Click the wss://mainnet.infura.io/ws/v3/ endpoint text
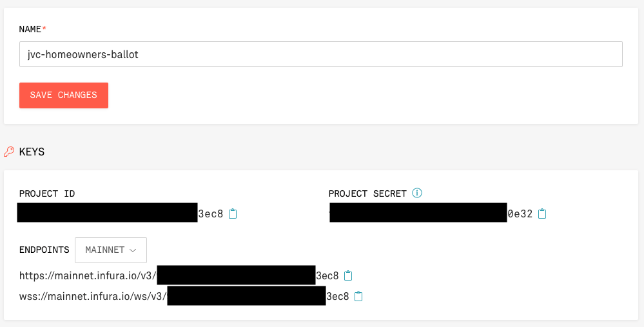This screenshot has height=327, width=644. [92, 297]
